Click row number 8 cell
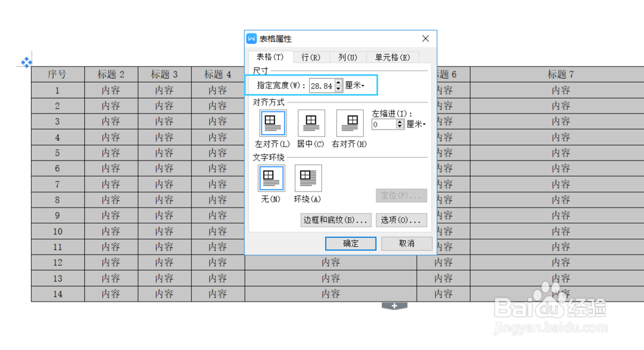The width and height of the screenshot is (644, 350). tap(58, 200)
